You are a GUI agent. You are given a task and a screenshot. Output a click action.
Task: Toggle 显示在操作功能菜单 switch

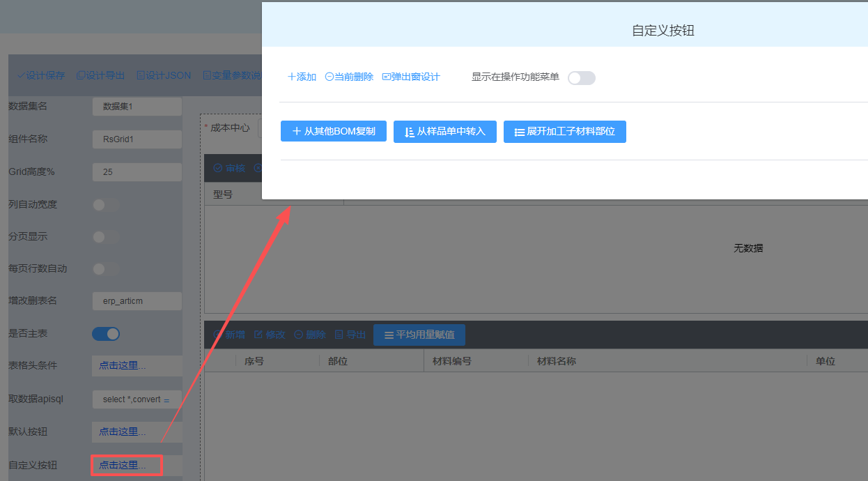tap(581, 78)
